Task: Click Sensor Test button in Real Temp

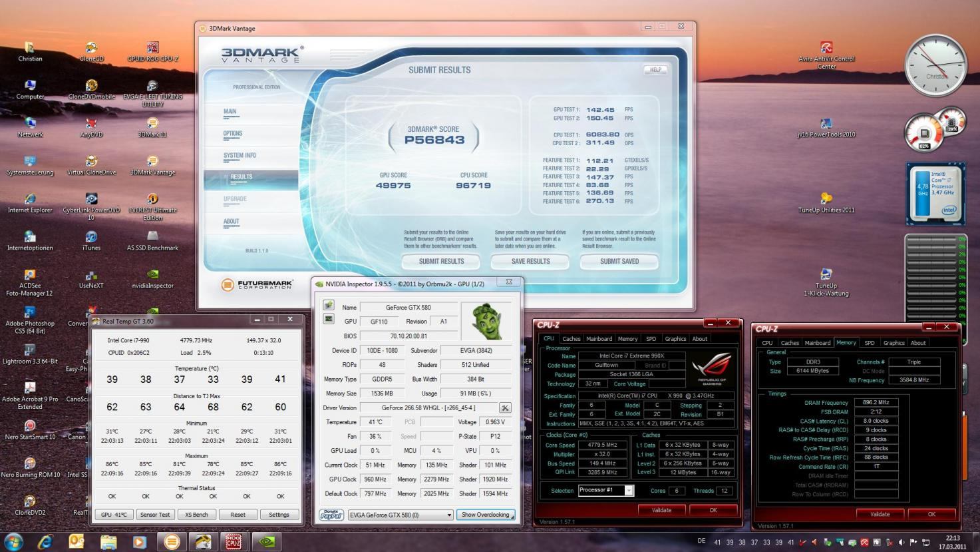Action: point(155,515)
